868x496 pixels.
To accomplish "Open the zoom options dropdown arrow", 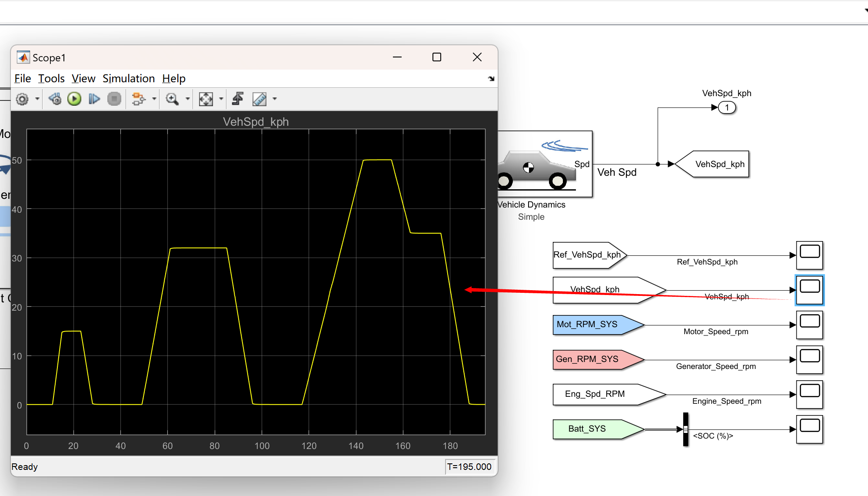I will (188, 99).
